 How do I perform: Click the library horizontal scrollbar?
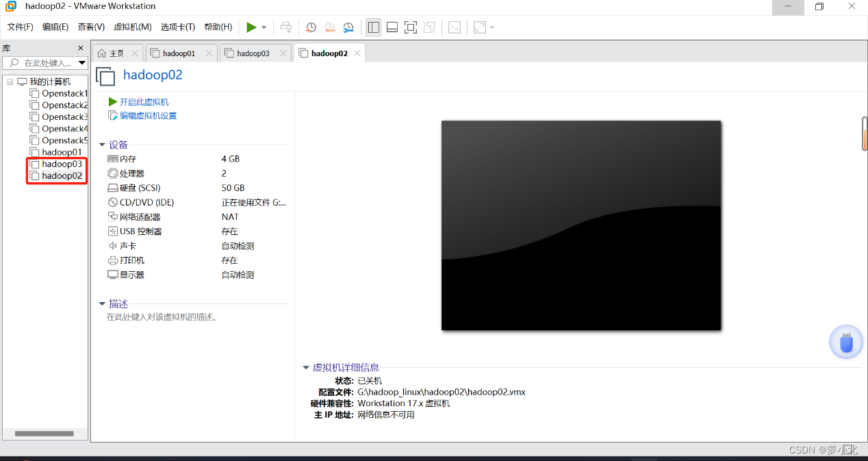click(x=44, y=434)
